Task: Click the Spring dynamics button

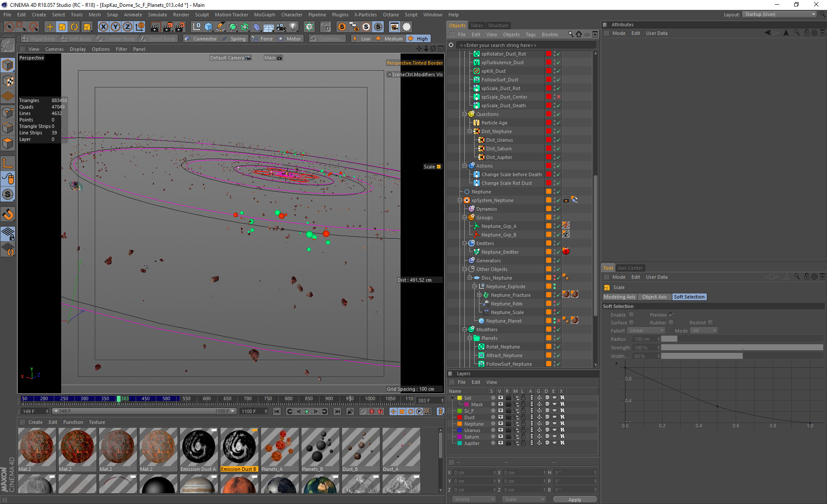Action: click(234, 39)
